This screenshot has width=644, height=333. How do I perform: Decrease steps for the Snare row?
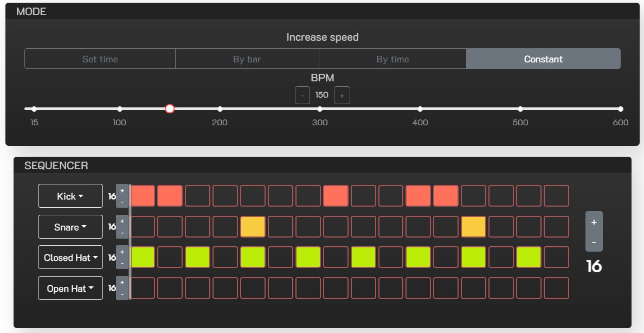pos(122,232)
